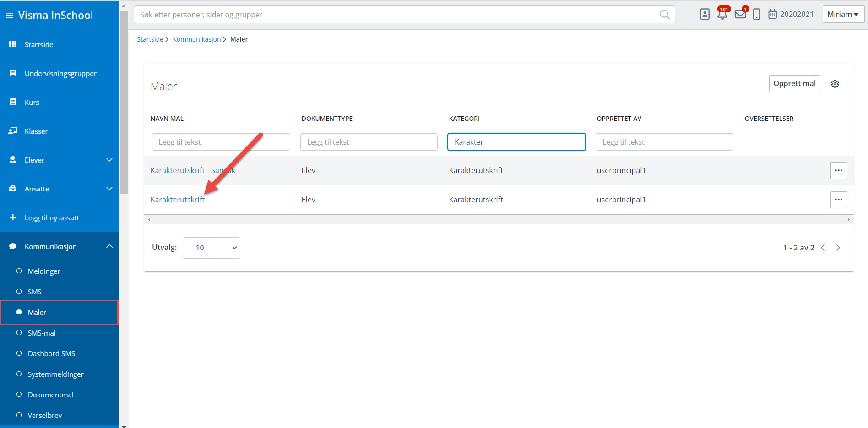Image resolution: width=868 pixels, height=428 pixels.
Task: Go to Undervisningsgrupper in sidebar
Action: (60, 73)
